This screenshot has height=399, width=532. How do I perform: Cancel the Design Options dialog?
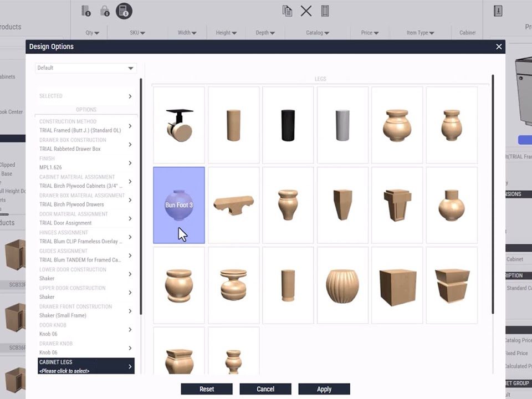(x=265, y=389)
